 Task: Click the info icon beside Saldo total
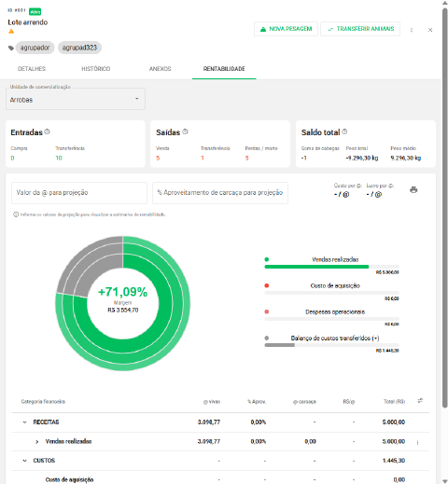click(344, 131)
